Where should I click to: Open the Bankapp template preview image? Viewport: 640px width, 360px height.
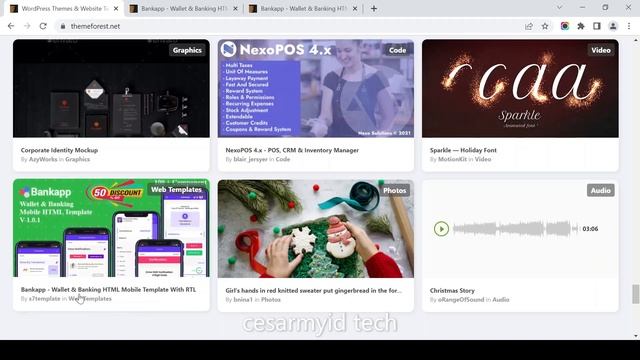(x=111, y=228)
